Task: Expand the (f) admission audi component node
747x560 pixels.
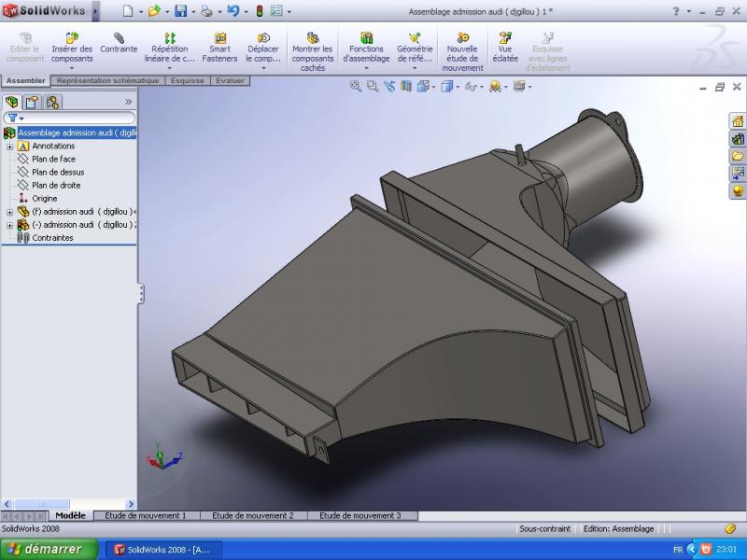Action: pyautogui.click(x=9, y=212)
